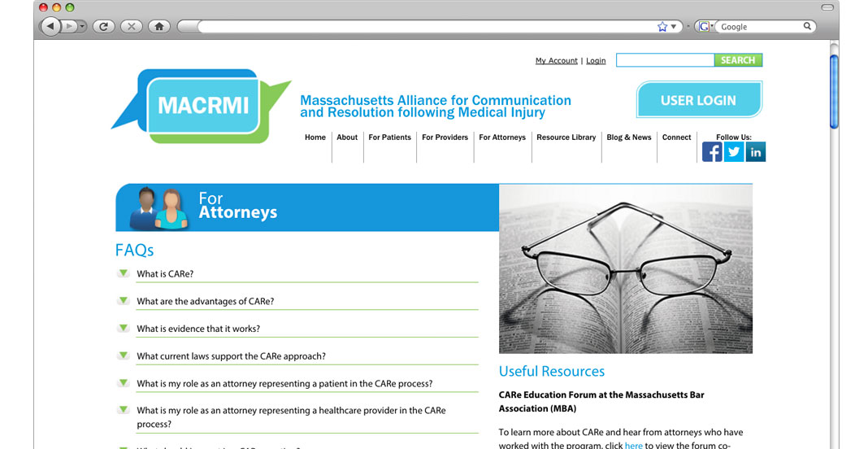868x449 pixels.
Task: Open the What is CARe? question text
Action: click(x=165, y=274)
